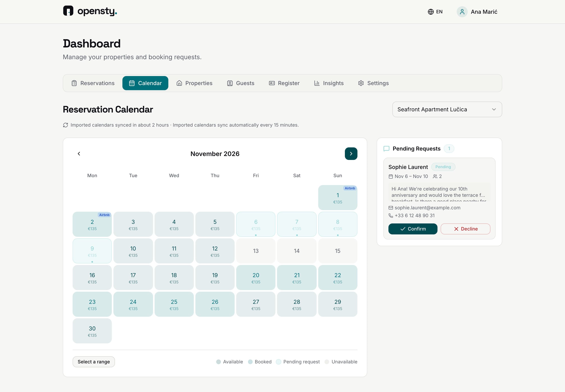Image resolution: width=565 pixels, height=392 pixels.
Task: Click the guests icon beside the 2 count
Action: [x=435, y=176]
